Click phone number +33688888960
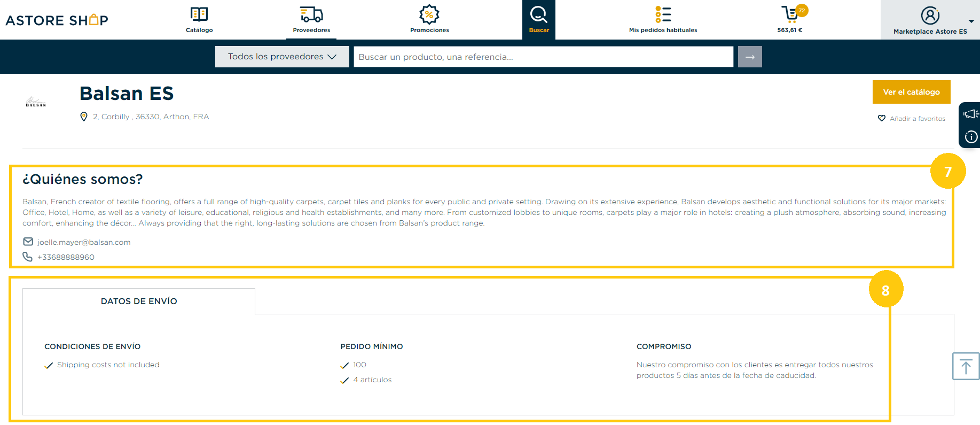 66,257
